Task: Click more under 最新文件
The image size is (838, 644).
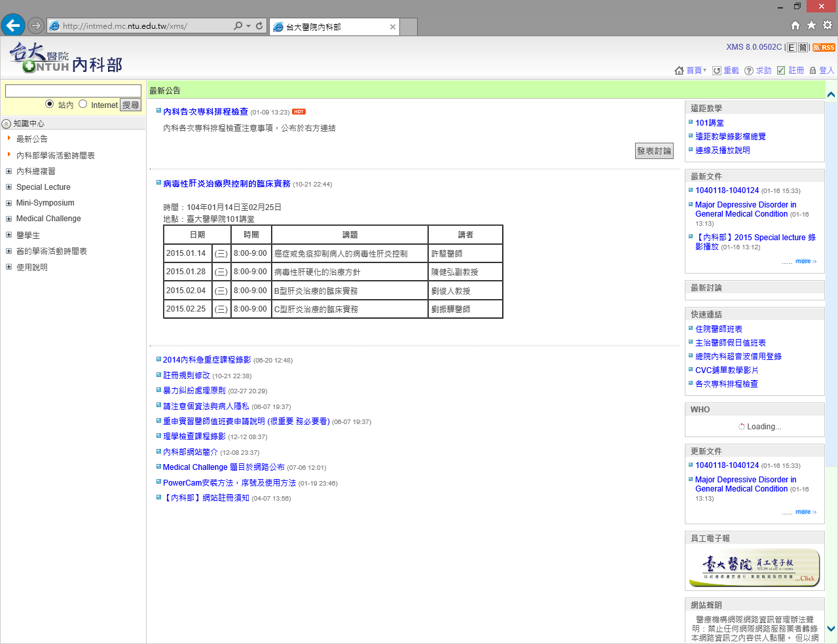Action: 806,261
